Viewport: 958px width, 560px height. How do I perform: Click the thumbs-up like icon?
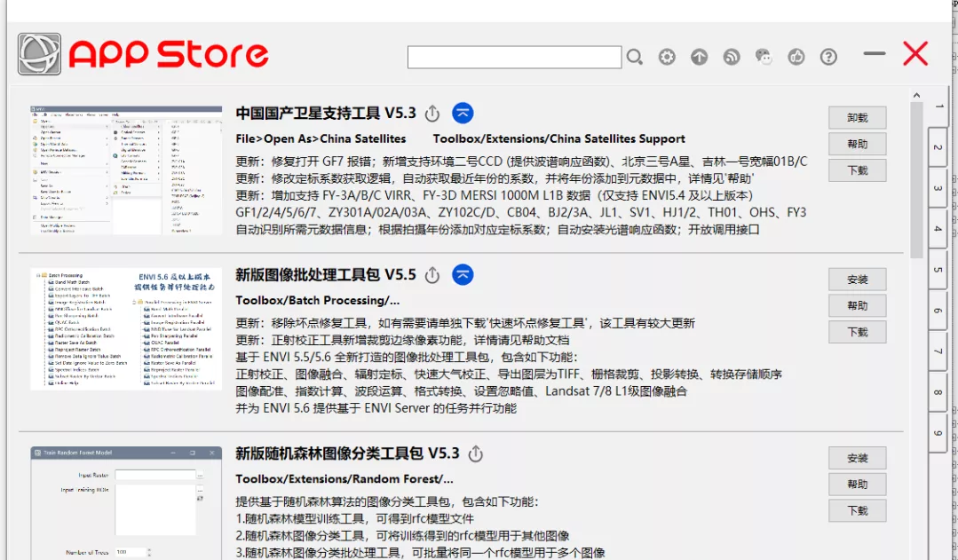point(796,58)
